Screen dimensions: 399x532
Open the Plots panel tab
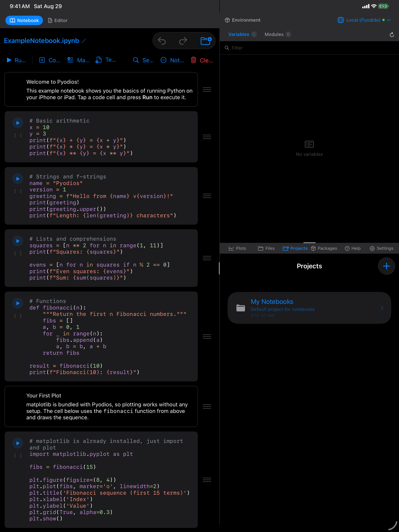[x=237, y=248]
